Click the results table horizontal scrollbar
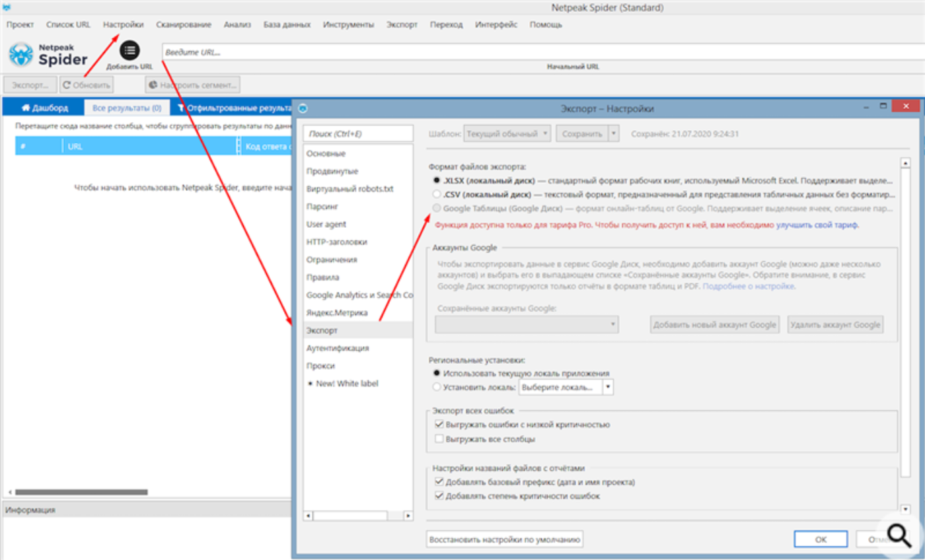This screenshot has height=560, width=925. pyautogui.click(x=81, y=492)
